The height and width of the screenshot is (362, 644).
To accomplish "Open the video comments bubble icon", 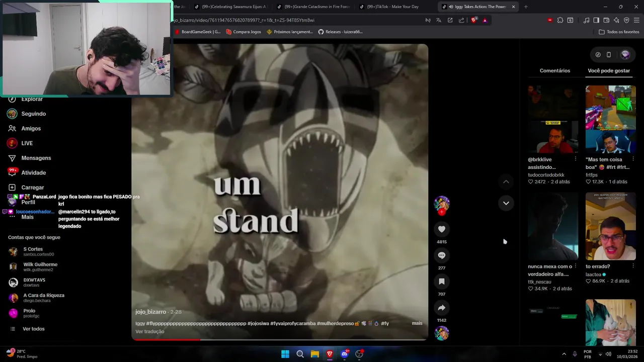I will click(x=441, y=255).
